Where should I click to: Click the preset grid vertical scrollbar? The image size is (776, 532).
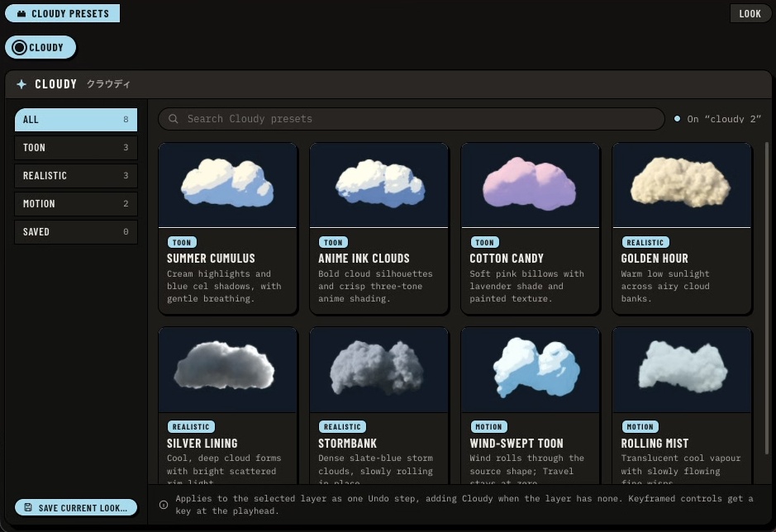(x=767, y=298)
